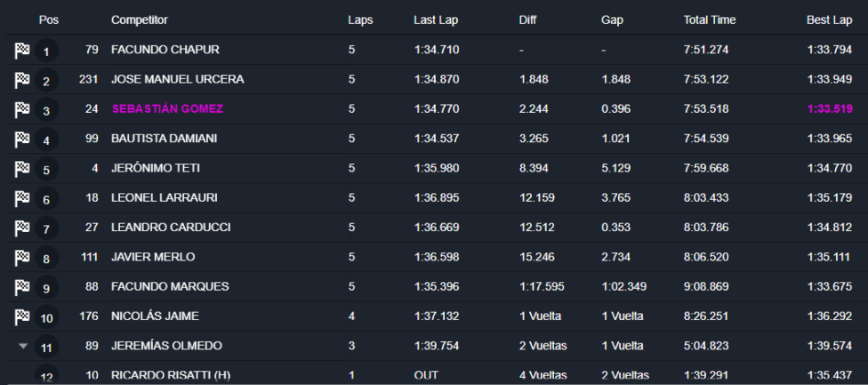Click the checkered flag beside Leonel Larrauri
Image resolution: width=868 pixels, height=385 pixels.
pos(22,198)
